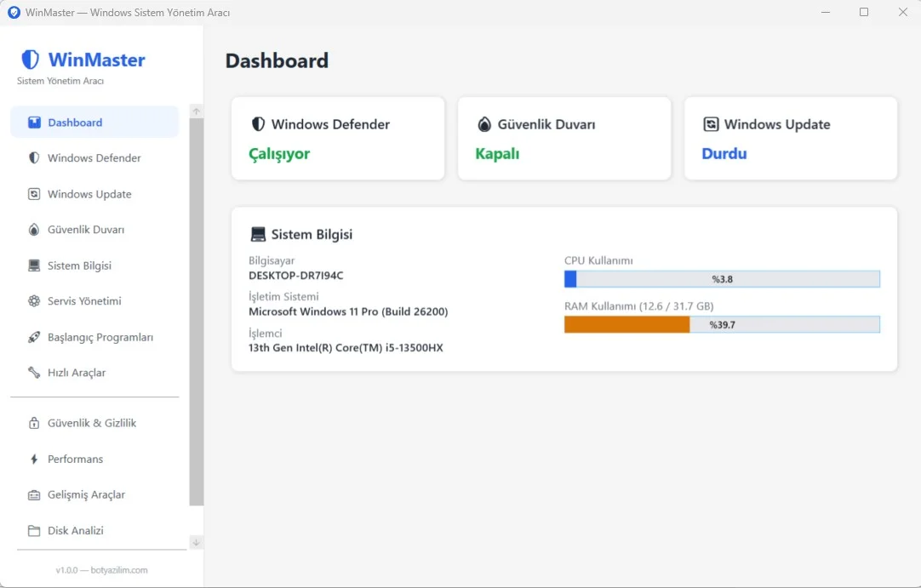
Task: Click the Bilgisayar field label
Action: [x=272, y=260]
